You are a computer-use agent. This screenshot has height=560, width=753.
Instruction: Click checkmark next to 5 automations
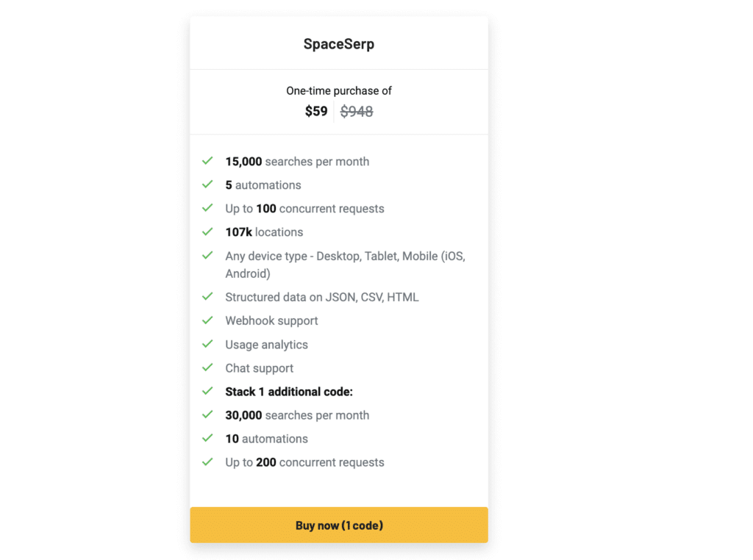click(208, 184)
